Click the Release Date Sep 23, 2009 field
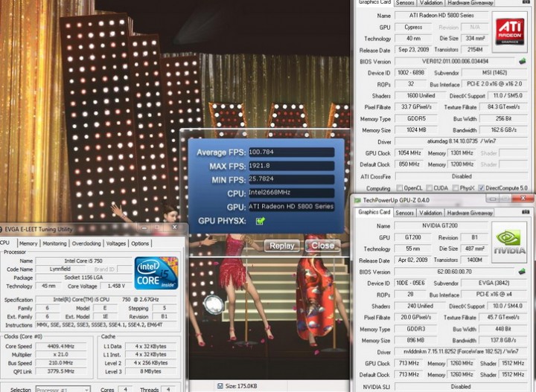This screenshot has width=536, height=392. pyautogui.click(x=413, y=50)
